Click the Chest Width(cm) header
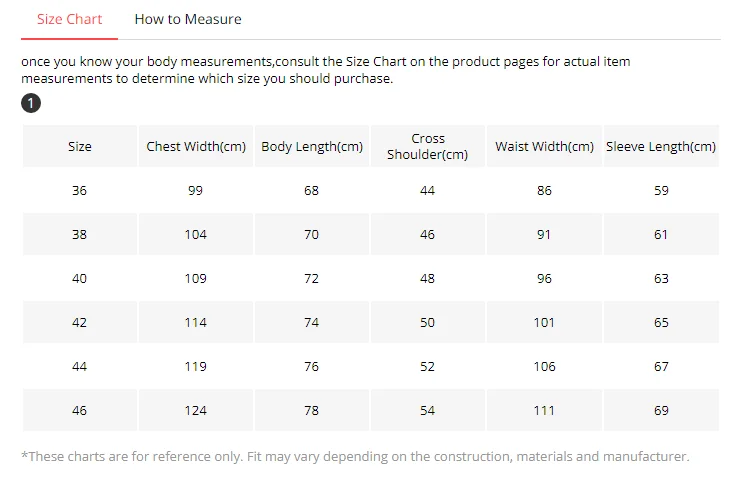 pyautogui.click(x=196, y=146)
